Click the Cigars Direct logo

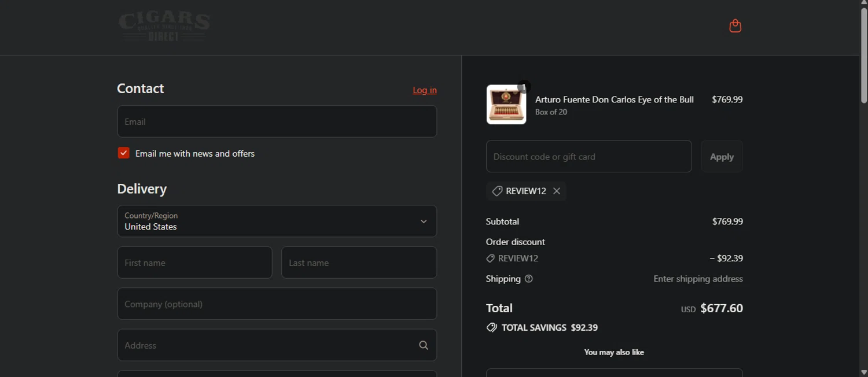(164, 27)
